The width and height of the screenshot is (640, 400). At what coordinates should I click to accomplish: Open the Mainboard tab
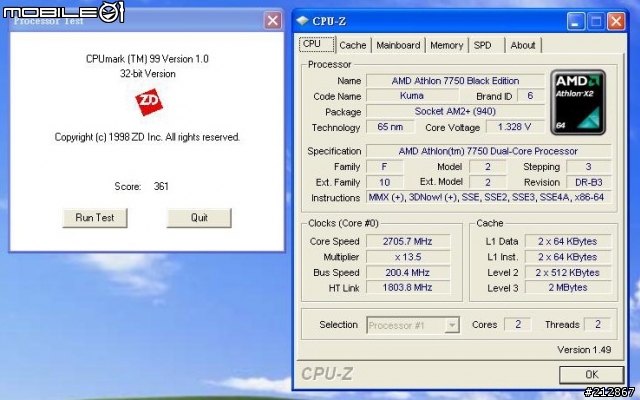pyautogui.click(x=398, y=45)
